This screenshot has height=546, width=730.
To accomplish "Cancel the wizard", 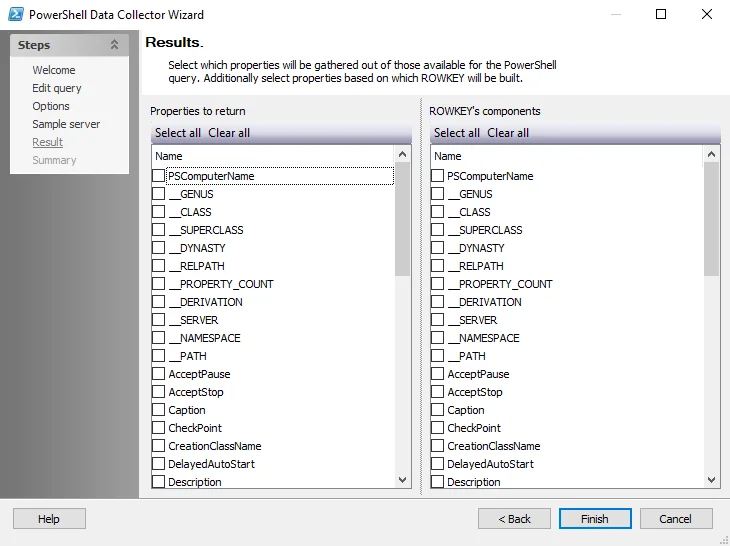I will (x=676, y=519).
